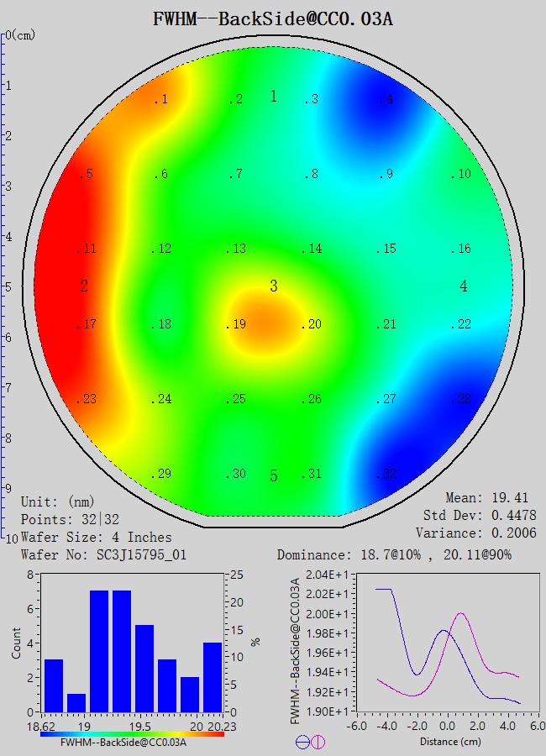This screenshot has width=546, height=756.
Task: Click zone label 2 on the left side
Action: [84, 286]
